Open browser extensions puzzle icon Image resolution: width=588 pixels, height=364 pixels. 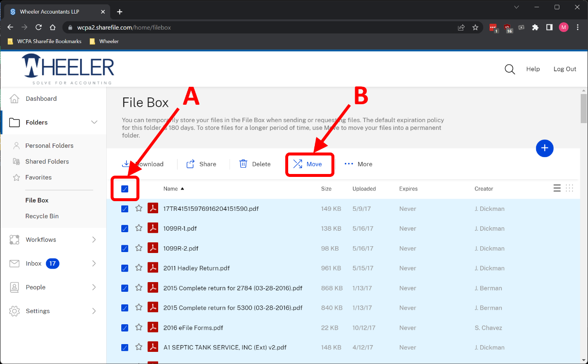click(x=535, y=28)
